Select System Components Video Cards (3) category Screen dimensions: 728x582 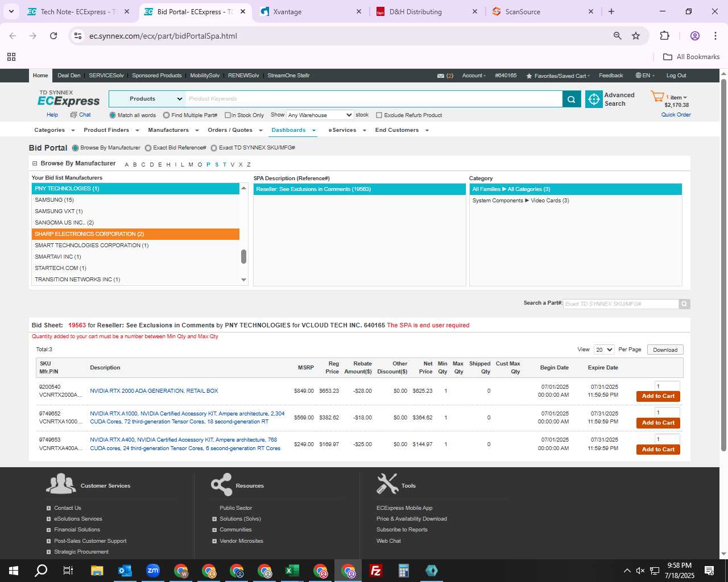(x=576, y=201)
